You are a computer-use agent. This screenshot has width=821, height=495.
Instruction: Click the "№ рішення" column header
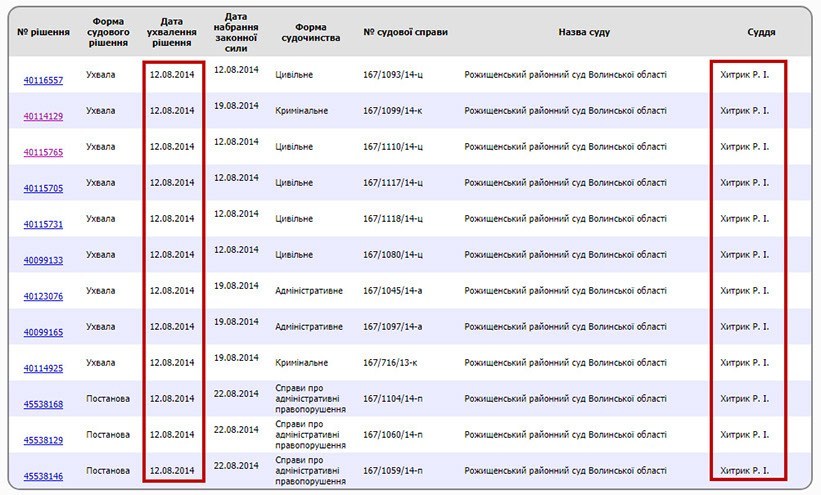[43, 32]
